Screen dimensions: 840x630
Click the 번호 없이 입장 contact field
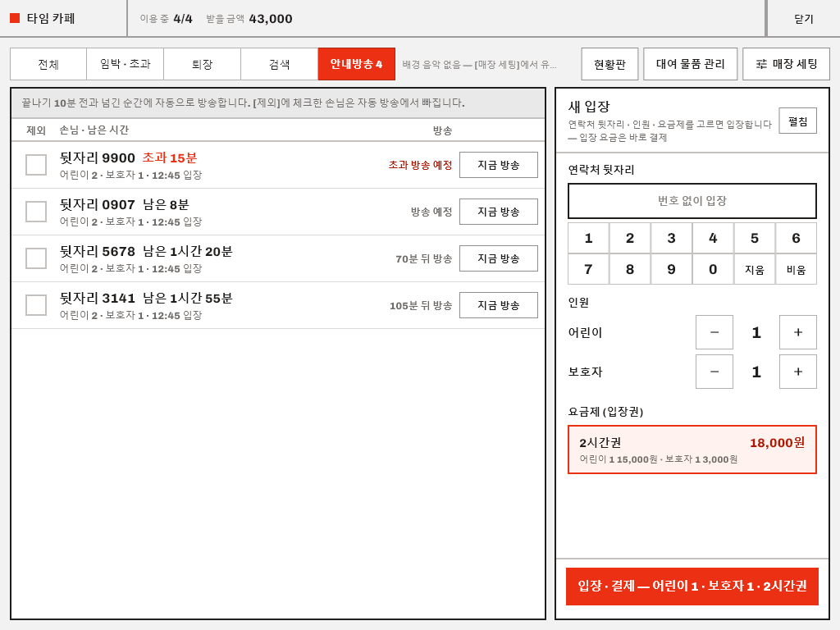click(x=692, y=201)
